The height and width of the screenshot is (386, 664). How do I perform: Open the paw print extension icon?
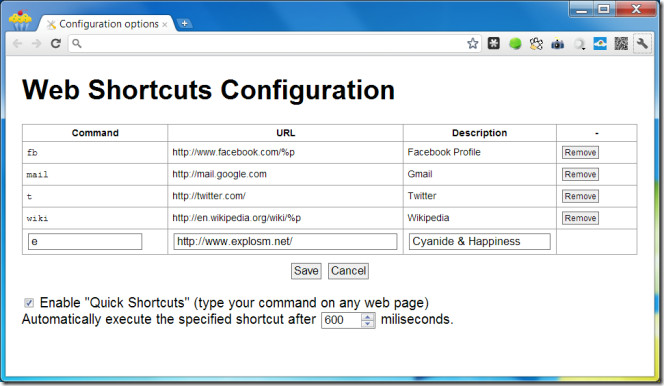click(536, 43)
